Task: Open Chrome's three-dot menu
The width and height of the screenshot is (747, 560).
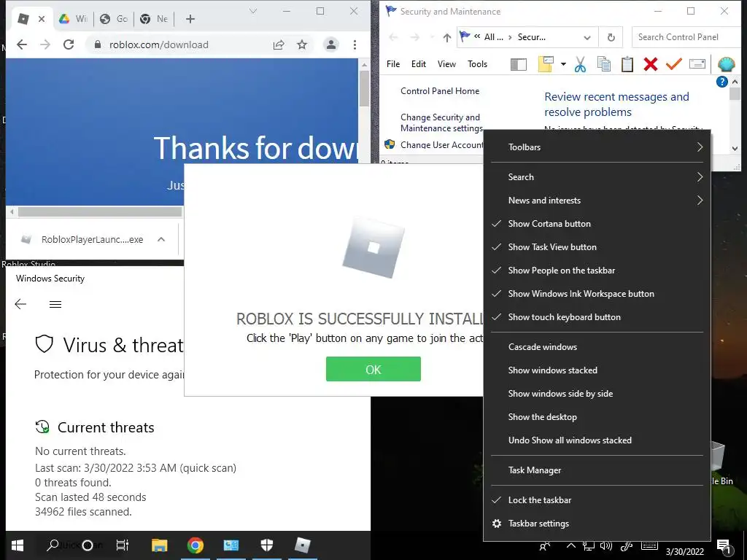Action: [x=355, y=44]
